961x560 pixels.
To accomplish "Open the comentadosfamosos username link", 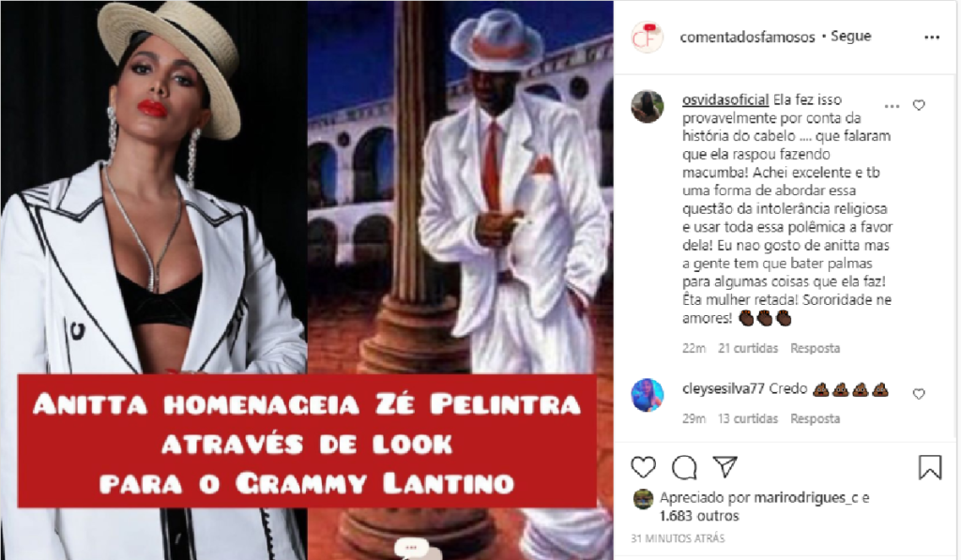I will (x=747, y=38).
